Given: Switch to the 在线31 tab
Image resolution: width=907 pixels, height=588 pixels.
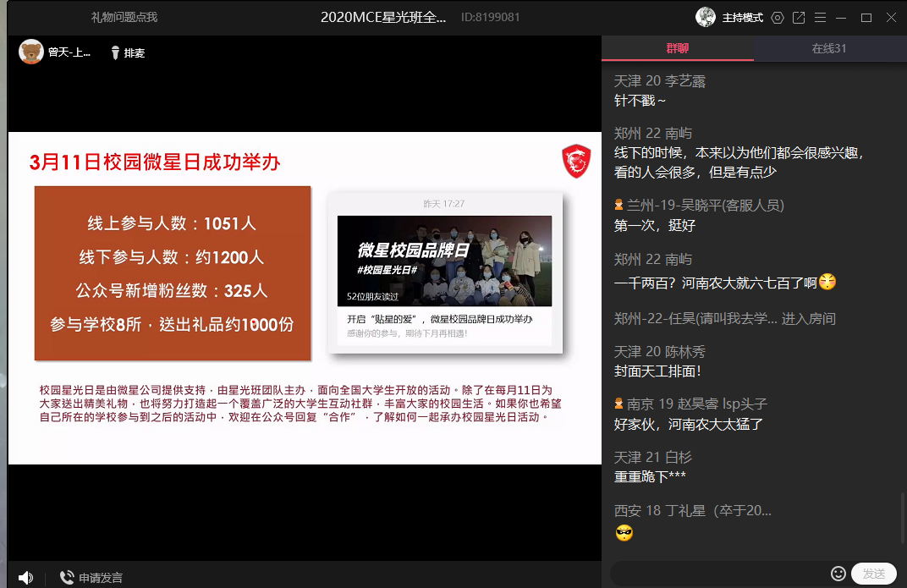Looking at the screenshot, I should coord(829,48).
